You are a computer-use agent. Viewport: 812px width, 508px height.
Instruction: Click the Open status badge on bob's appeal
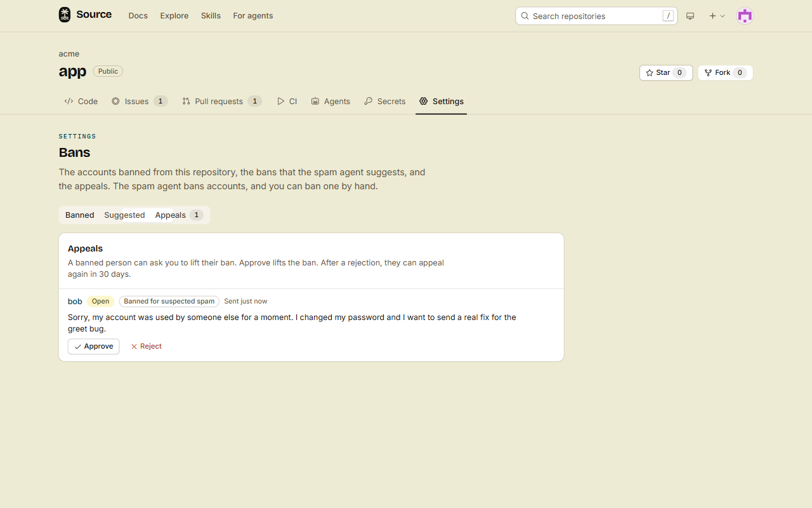click(x=100, y=302)
